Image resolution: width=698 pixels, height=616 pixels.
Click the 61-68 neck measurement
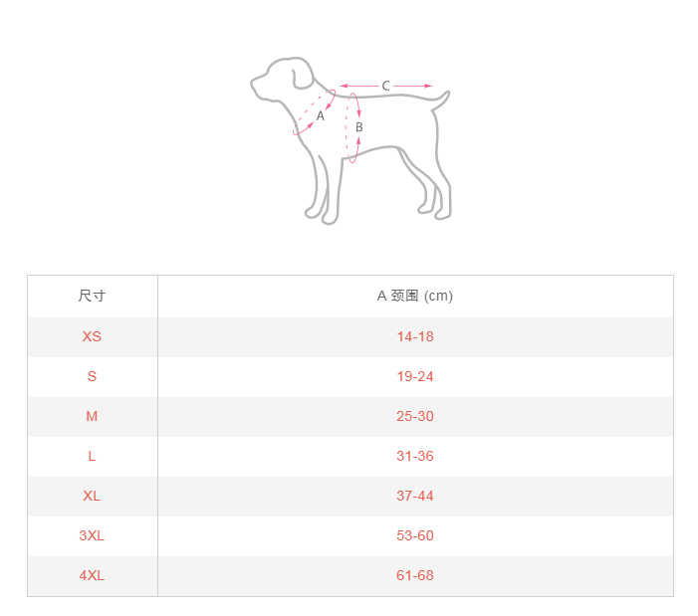(415, 575)
